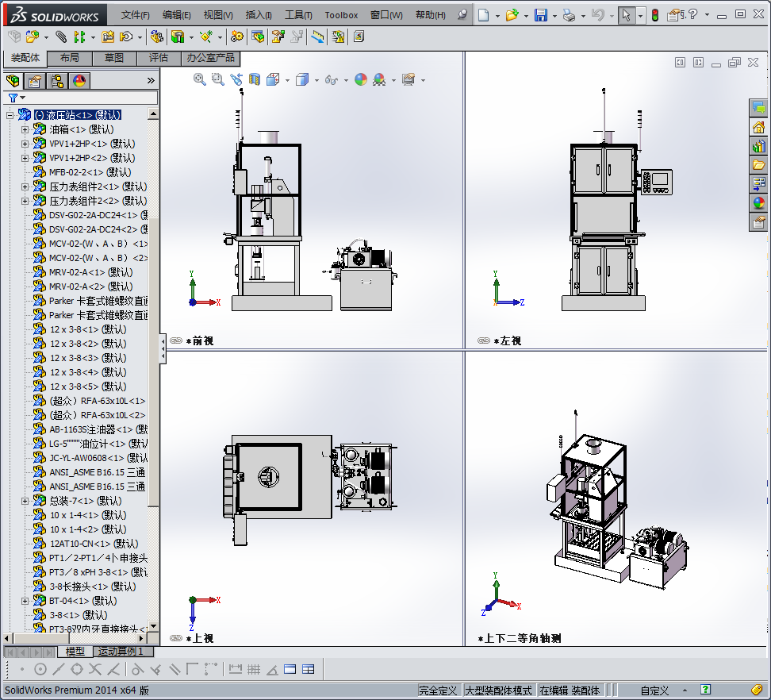This screenshot has width=771, height=700.
Task: Open the view orientation dropdown arrow
Action: pyautogui.click(x=287, y=80)
